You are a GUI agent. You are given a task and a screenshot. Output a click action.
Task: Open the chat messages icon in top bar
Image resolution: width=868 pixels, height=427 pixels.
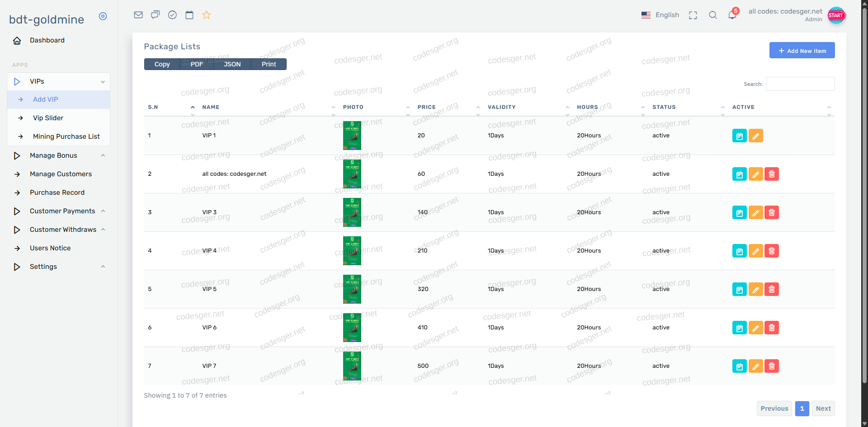click(156, 15)
